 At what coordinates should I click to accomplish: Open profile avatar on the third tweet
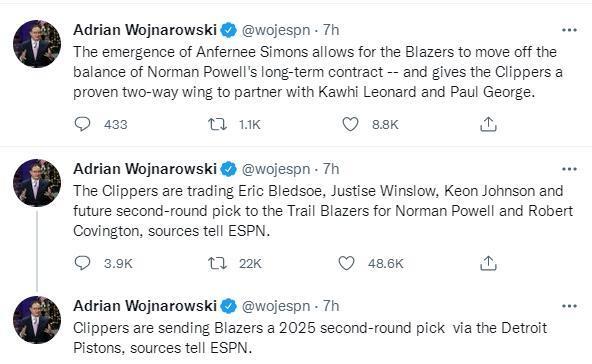pyautogui.click(x=37, y=320)
